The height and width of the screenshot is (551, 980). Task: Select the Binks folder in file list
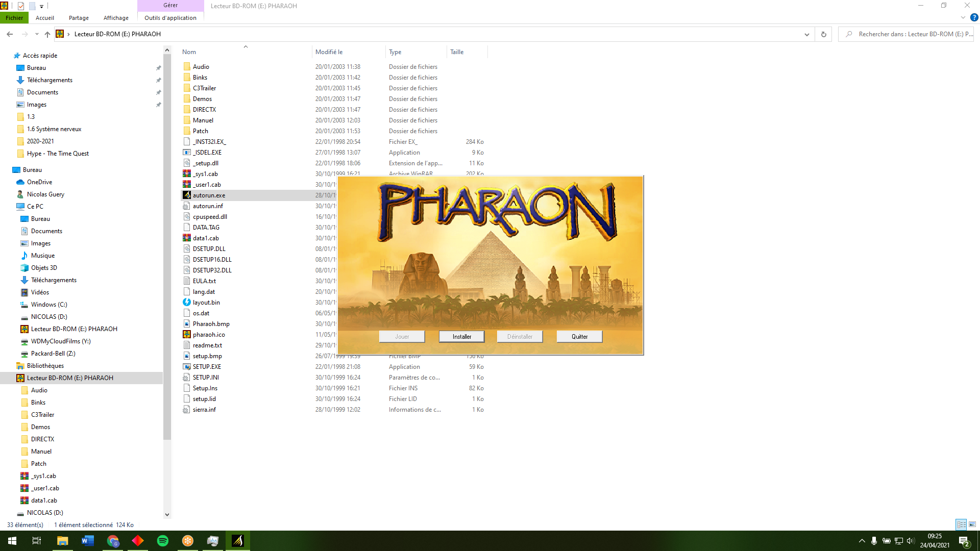(200, 78)
